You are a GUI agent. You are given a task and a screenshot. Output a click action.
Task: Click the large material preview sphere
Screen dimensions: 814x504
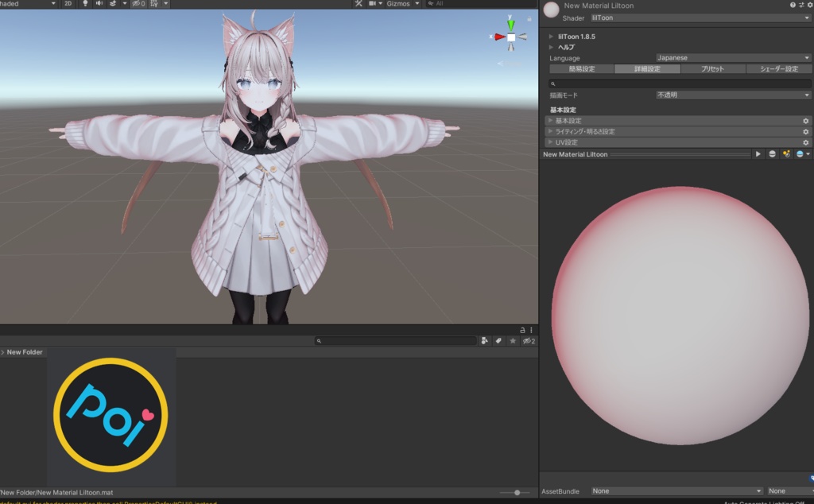point(680,316)
